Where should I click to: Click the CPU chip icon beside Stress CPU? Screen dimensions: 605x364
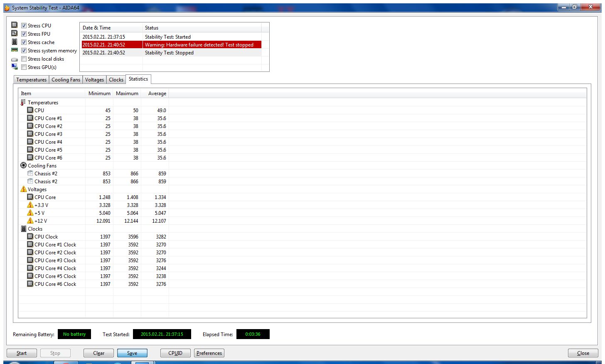pyautogui.click(x=15, y=25)
